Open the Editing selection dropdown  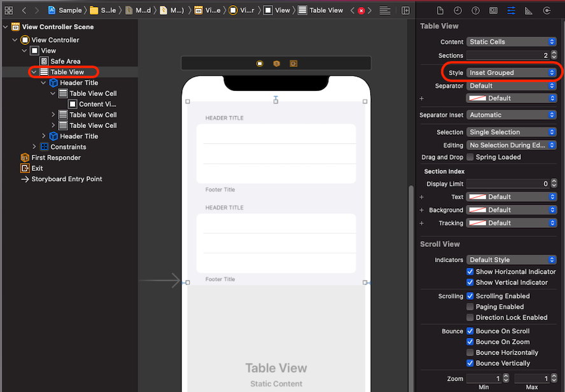click(x=512, y=145)
